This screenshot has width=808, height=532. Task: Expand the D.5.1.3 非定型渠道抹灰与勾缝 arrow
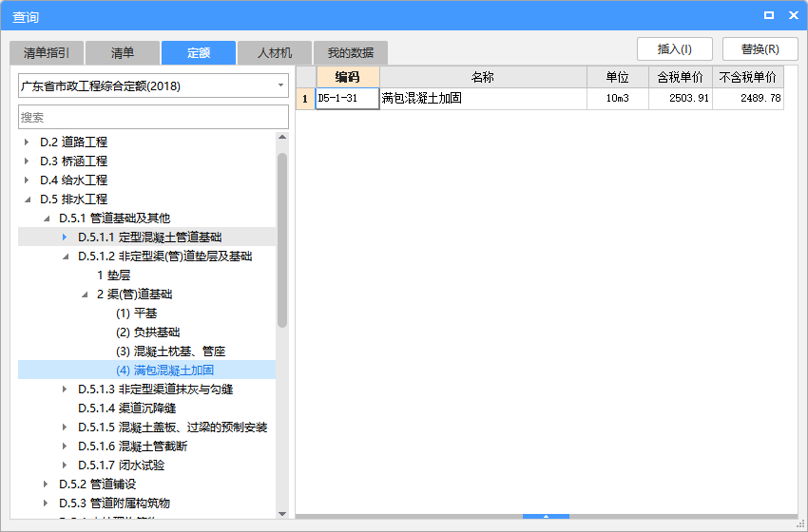click(65, 389)
